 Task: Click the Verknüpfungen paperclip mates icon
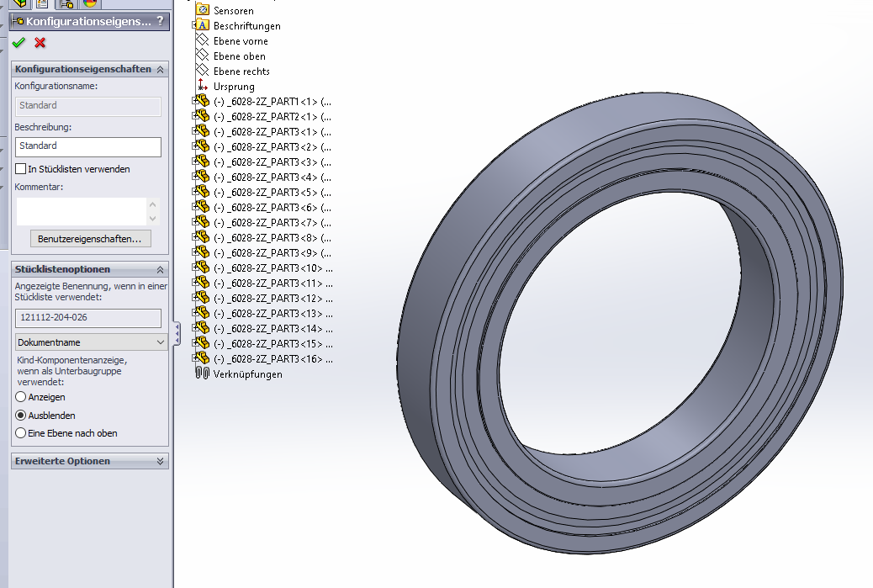[203, 373]
